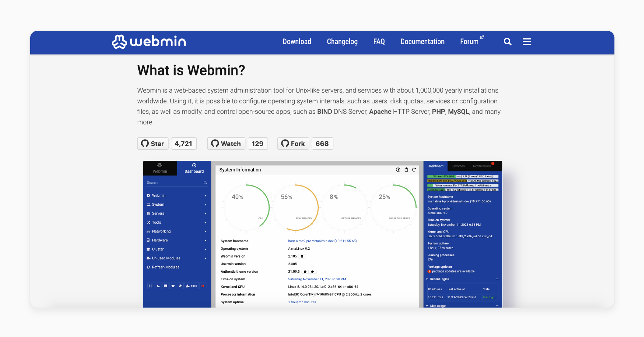The image size is (644, 337).
Task: Click the CPU load progress bar
Action: pos(463,177)
